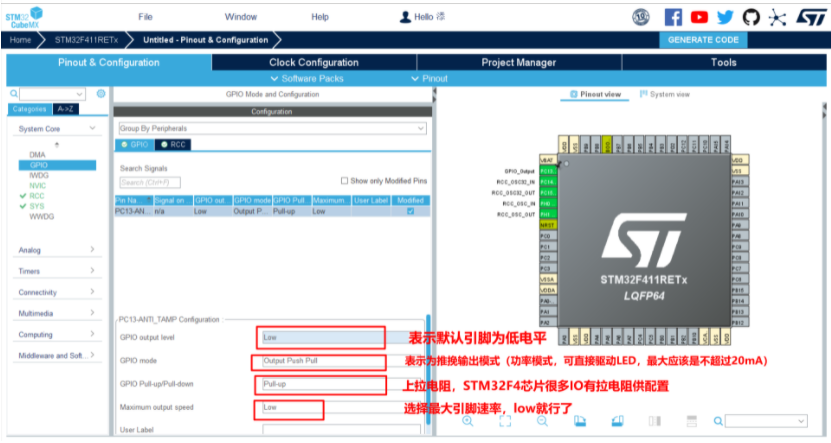Click the blue configuration panel scrollbar
This screenshot has height=443, width=831.
tap(428, 369)
